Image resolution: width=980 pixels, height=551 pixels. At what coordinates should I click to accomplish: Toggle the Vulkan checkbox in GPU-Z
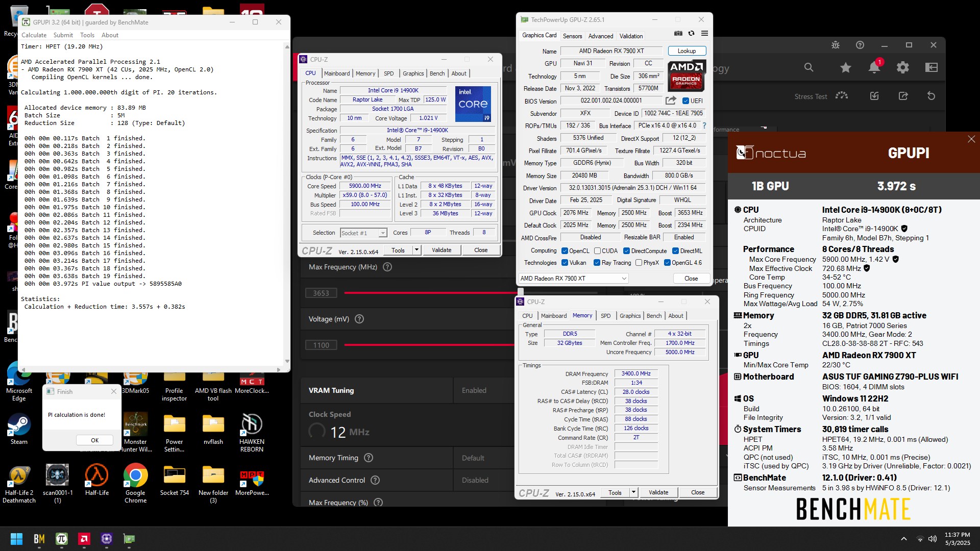pos(565,263)
